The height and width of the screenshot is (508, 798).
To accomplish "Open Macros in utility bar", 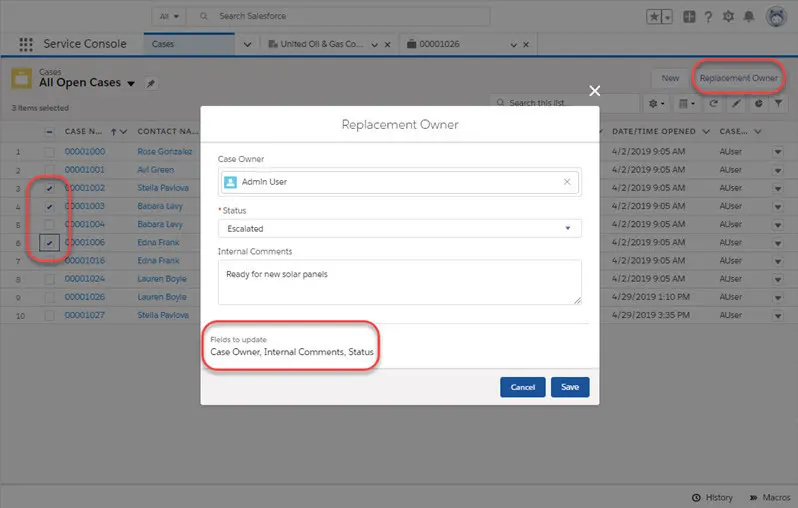I will point(770,497).
